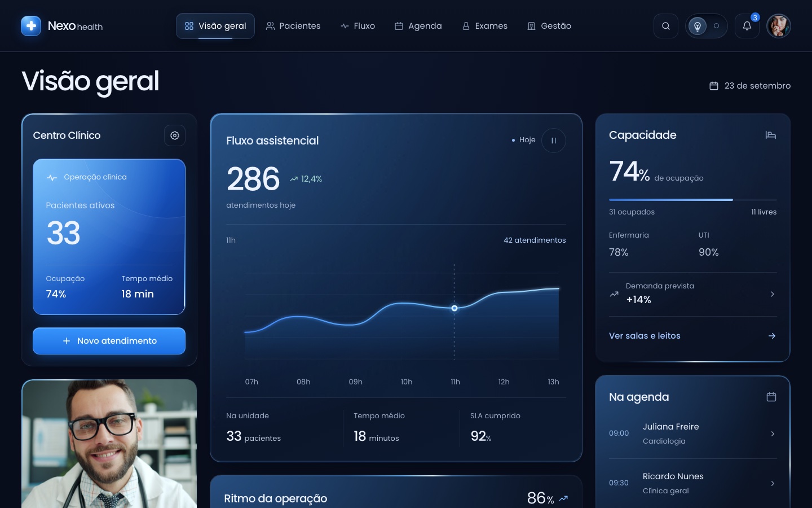This screenshot has height=508, width=812.
Task: Click the Enfermaria 78% value
Action: [x=619, y=252]
